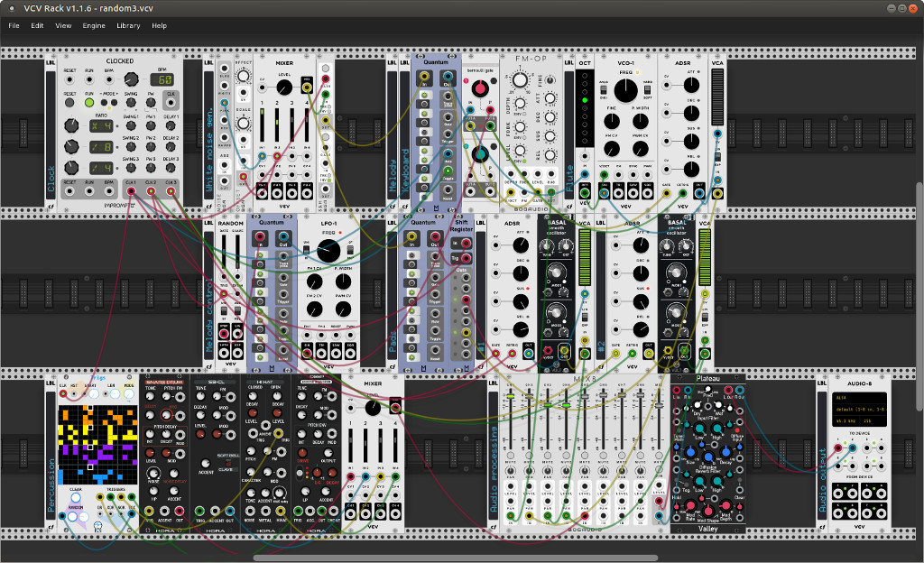This screenshot has width=924, height=563.
Task: Click the CLK3 output jack on Clocked
Action: (x=171, y=191)
